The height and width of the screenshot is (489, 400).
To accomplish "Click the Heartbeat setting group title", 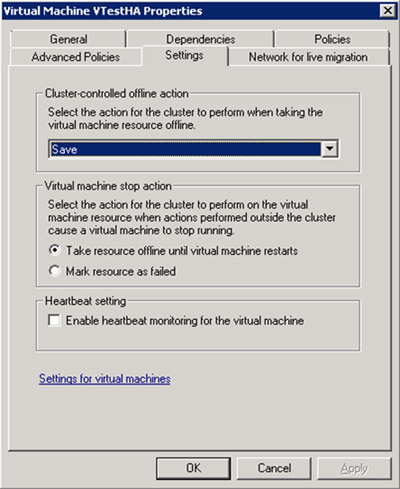I will click(x=85, y=301).
